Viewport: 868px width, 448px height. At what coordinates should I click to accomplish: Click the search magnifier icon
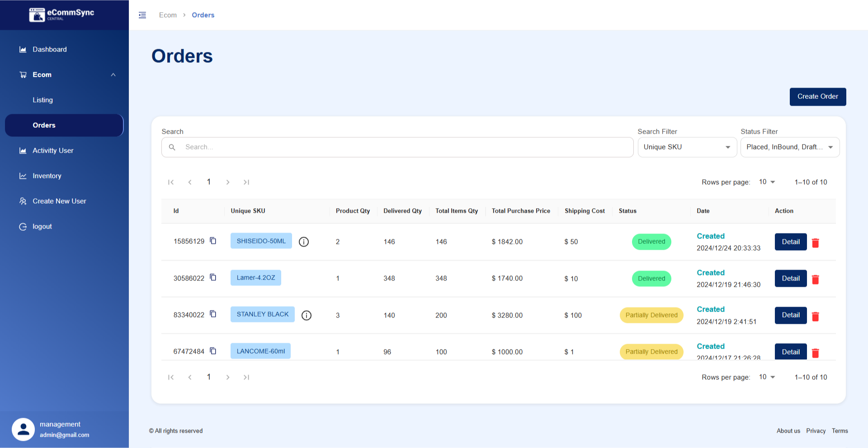(x=172, y=147)
